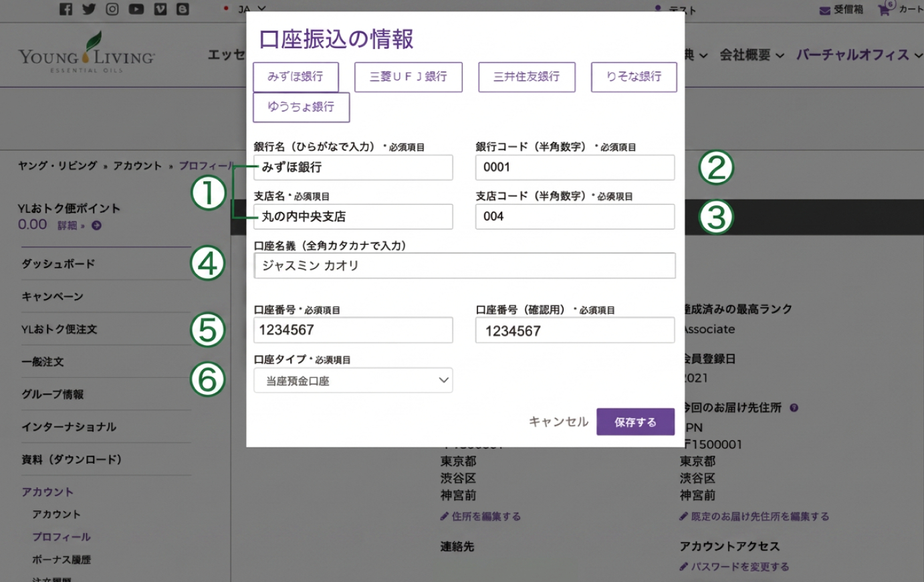Focus the 支店コード input field
The width and height of the screenshot is (924, 582).
[x=575, y=217]
